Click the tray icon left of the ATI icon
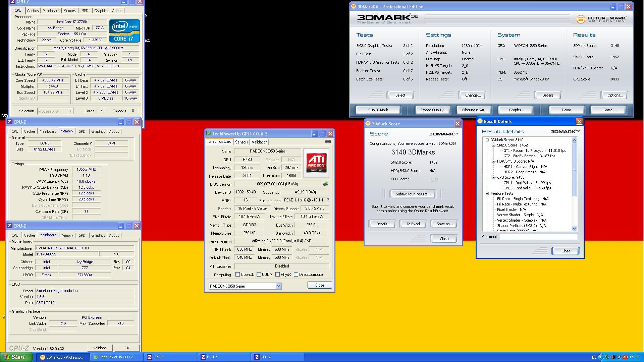This screenshot has height=362, width=644. [x=619, y=357]
